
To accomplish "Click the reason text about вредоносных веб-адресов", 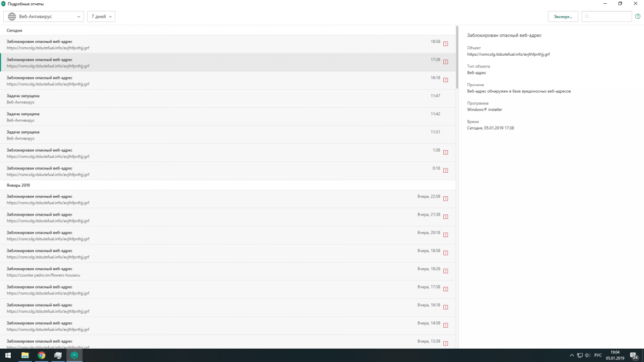I will [519, 91].
